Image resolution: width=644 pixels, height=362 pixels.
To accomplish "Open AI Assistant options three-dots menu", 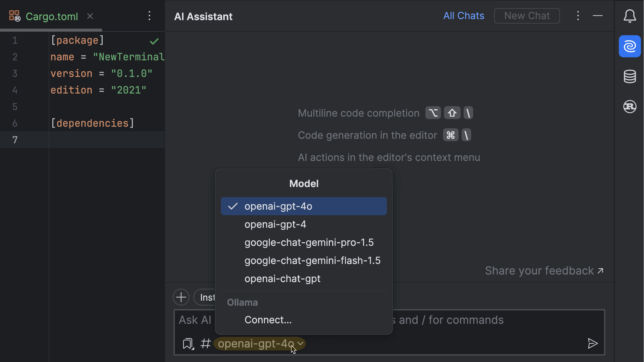I will pyautogui.click(x=578, y=16).
